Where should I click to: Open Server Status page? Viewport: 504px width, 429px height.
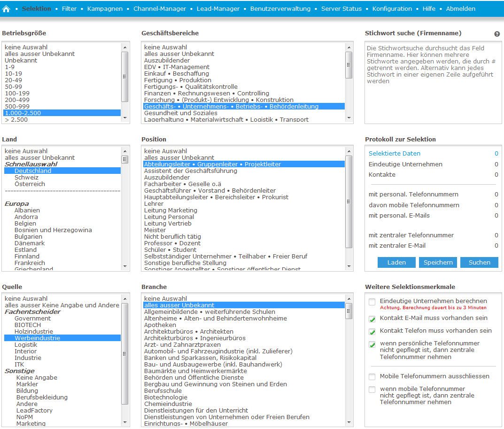[341, 8]
